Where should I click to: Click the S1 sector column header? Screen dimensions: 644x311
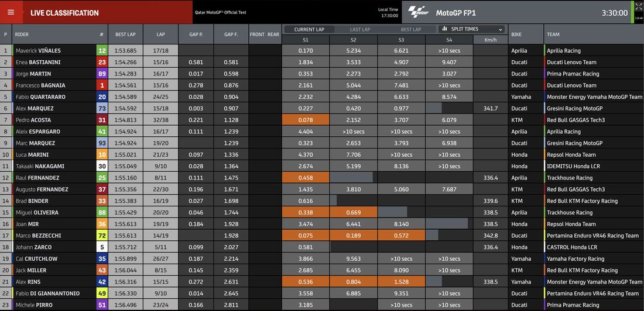[306, 40]
